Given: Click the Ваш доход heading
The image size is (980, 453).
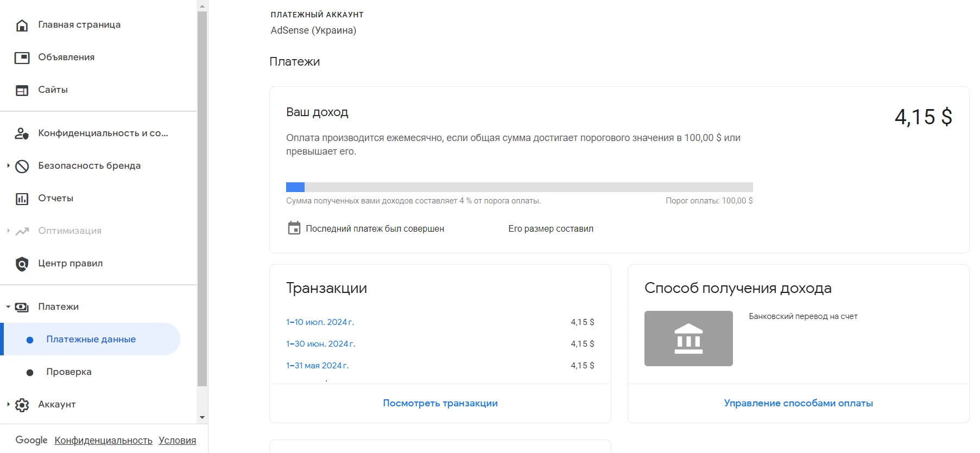Looking at the screenshot, I should 317,112.
